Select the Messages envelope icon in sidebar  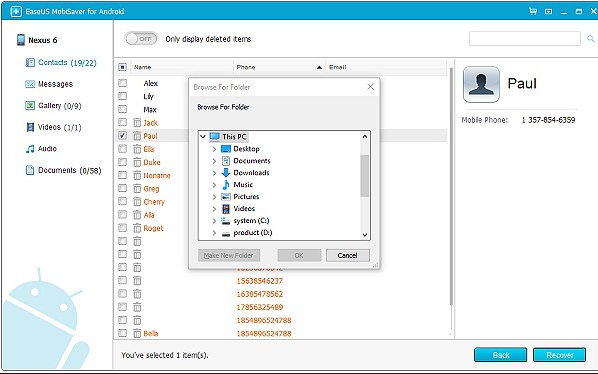(30, 84)
